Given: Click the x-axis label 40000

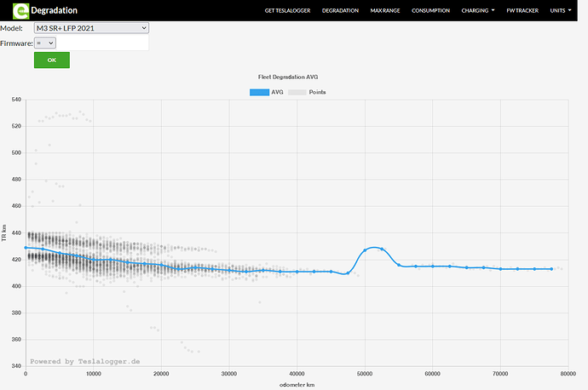Looking at the screenshot, I should click(297, 374).
